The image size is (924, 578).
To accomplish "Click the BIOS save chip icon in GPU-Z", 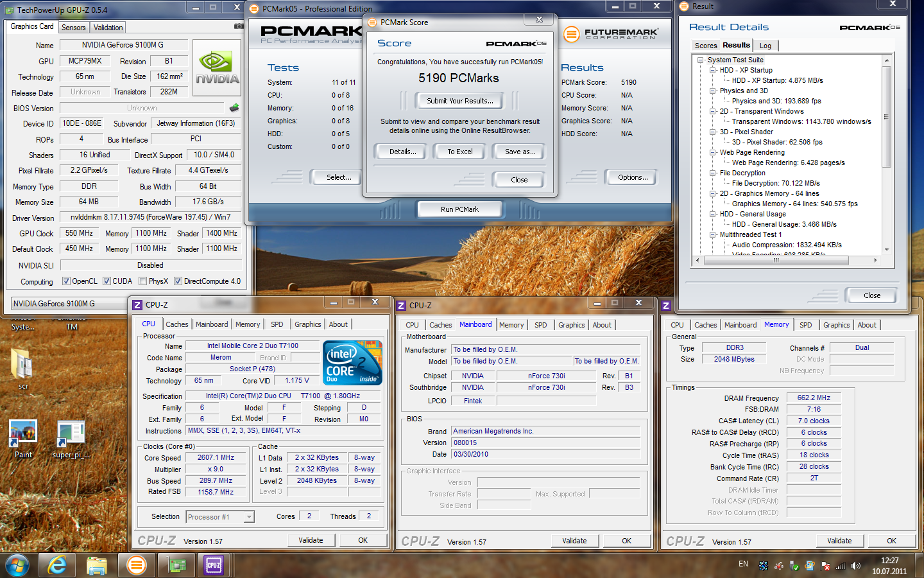I will coord(234,108).
